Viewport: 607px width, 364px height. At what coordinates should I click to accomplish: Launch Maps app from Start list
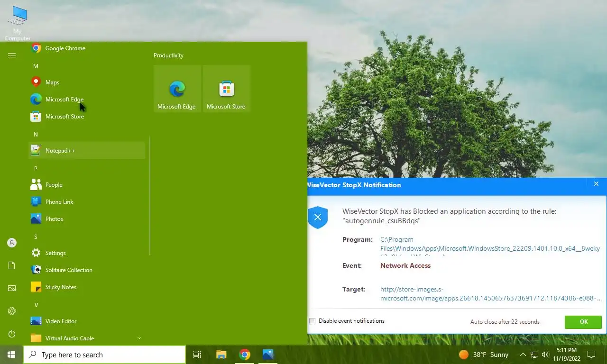(87, 82)
